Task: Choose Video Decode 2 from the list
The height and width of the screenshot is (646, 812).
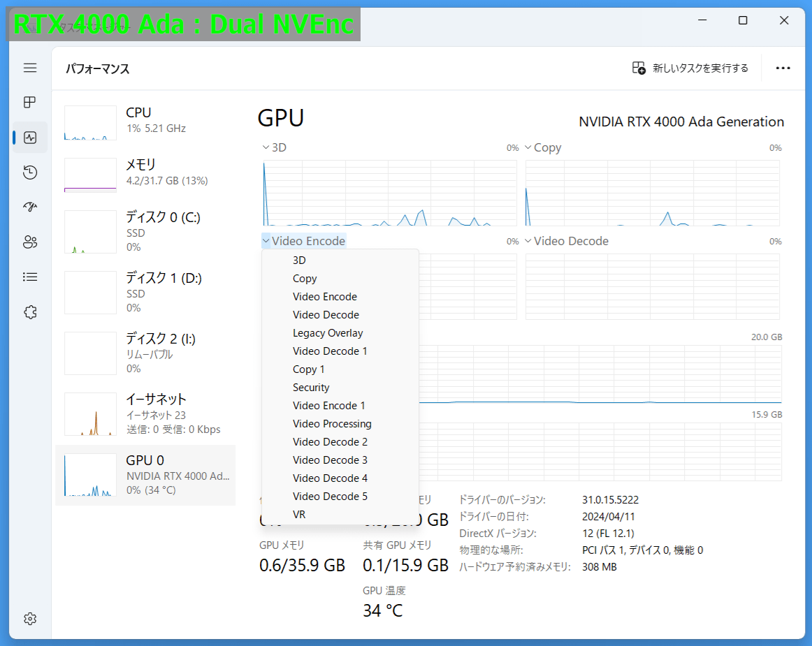Action: coord(340,441)
